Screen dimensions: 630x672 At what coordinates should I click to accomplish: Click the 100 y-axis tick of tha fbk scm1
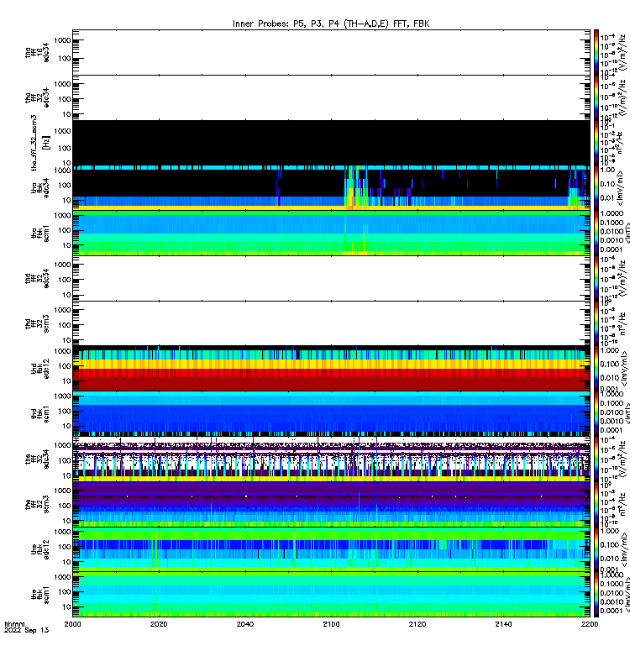65,230
